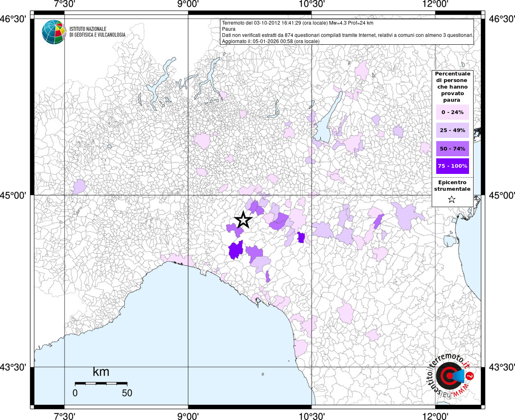Select the 75 - 100% legend swatch
The image size is (515, 420).
coord(453,166)
